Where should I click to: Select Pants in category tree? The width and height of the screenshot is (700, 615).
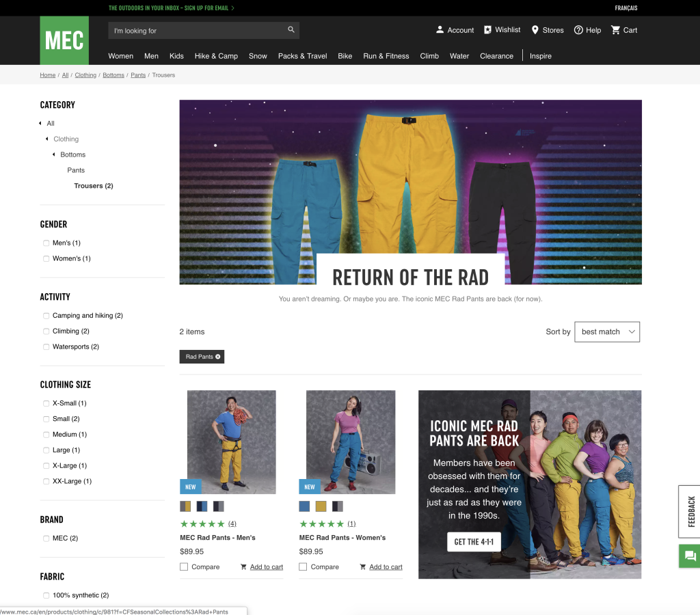(x=76, y=170)
